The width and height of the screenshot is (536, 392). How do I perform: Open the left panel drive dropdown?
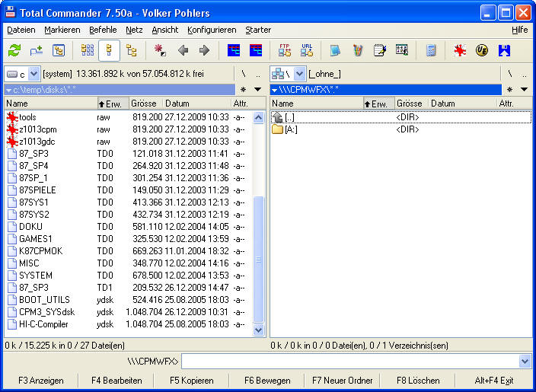tap(33, 74)
